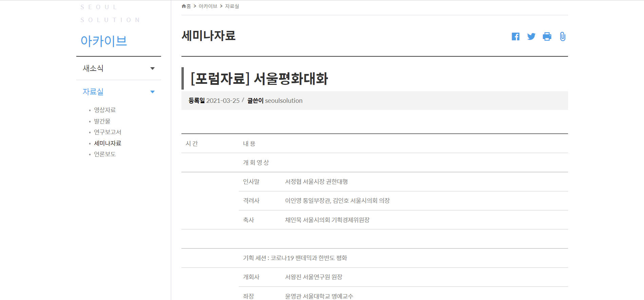644x300 pixels.
Task: Navigate to 언론보도 page
Action: point(105,154)
